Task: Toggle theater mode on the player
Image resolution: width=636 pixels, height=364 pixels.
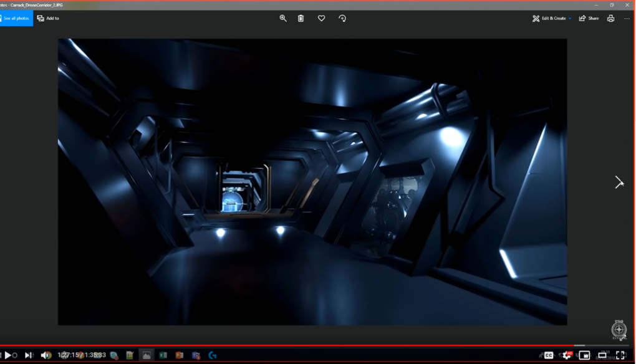Action: point(602,355)
